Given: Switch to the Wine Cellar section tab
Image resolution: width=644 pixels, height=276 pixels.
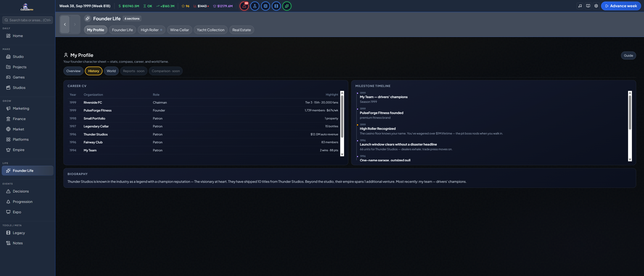Looking at the screenshot, I should tap(179, 30).
